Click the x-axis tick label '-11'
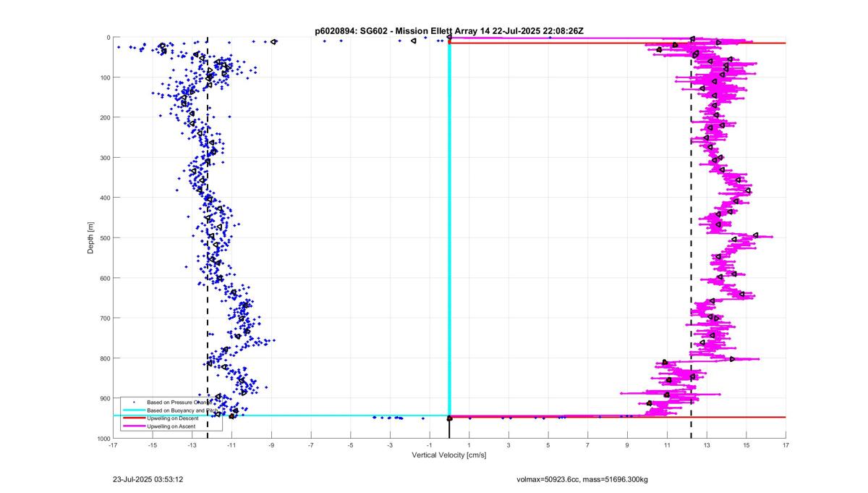Viewport: 868px width, 493px height. click(x=231, y=445)
